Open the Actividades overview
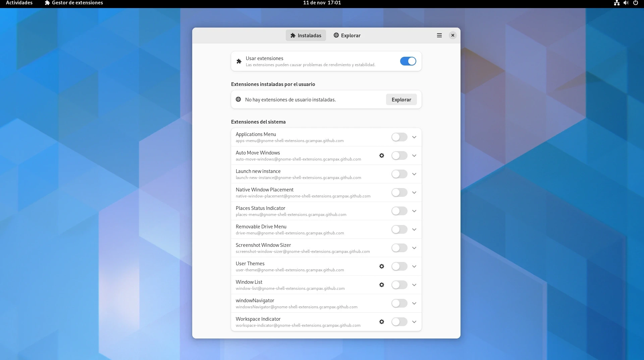Screen dimensions: 644x360 coord(19,3)
